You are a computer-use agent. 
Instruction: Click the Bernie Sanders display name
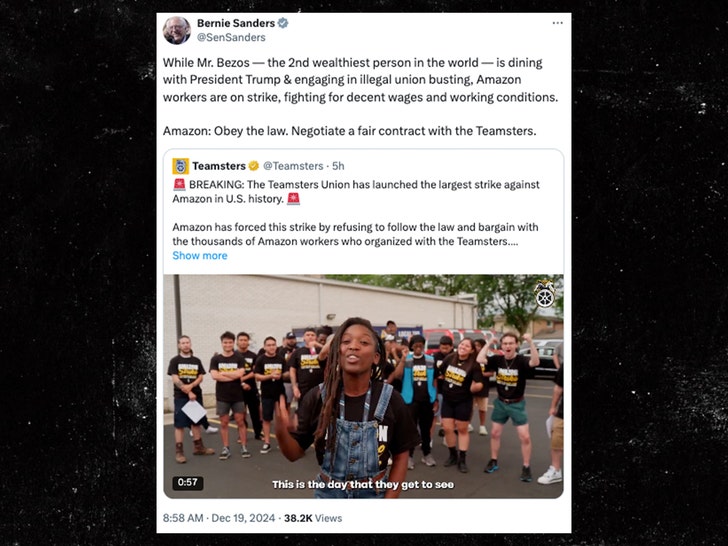[x=236, y=23]
